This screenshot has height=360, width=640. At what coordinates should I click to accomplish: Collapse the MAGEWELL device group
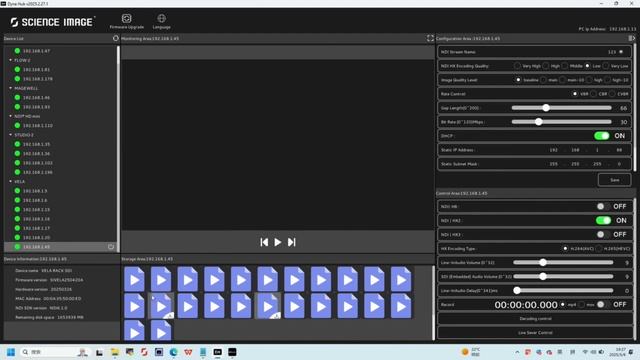[x=11, y=88]
